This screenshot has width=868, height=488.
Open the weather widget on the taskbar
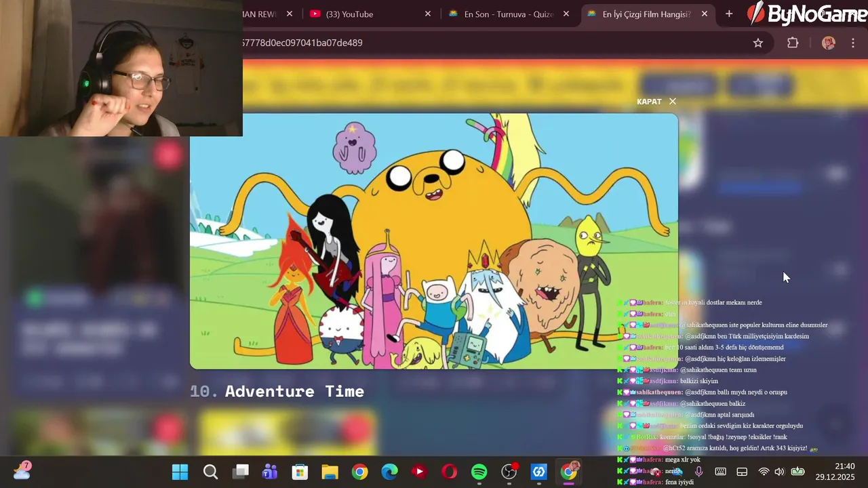(x=22, y=470)
